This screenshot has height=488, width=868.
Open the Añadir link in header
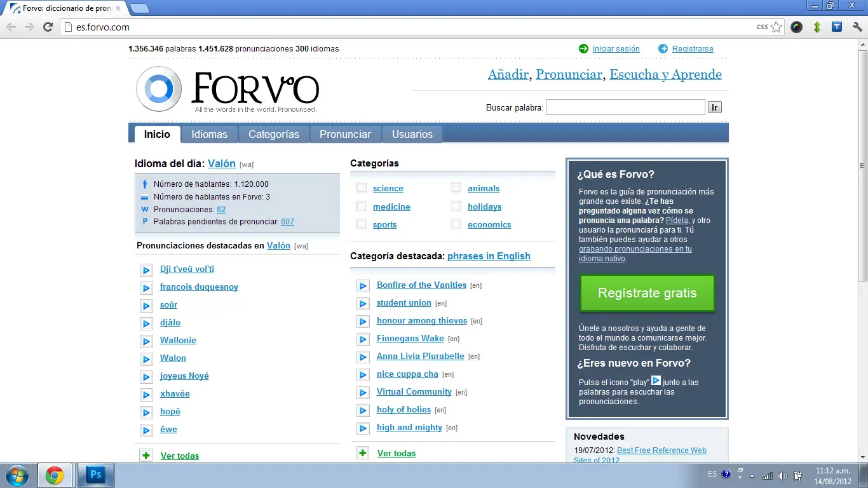point(508,74)
